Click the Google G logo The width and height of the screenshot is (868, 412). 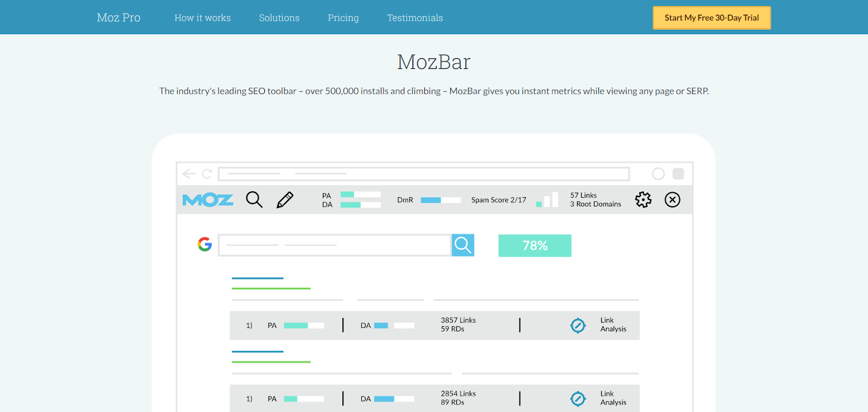point(205,244)
